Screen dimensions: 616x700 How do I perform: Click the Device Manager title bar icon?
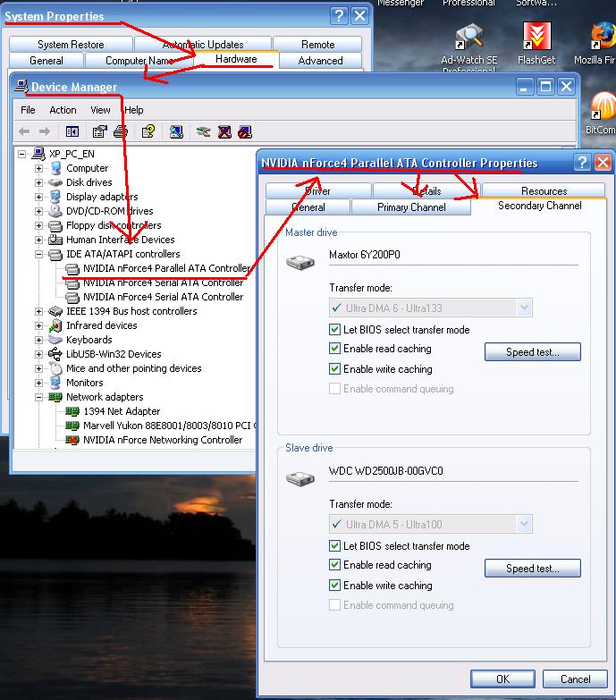pyautogui.click(x=21, y=86)
